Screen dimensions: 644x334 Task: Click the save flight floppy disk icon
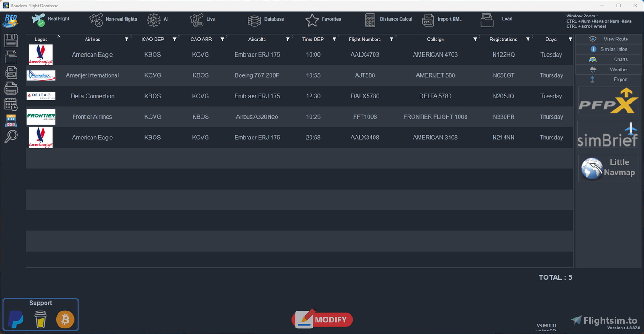tap(10, 40)
